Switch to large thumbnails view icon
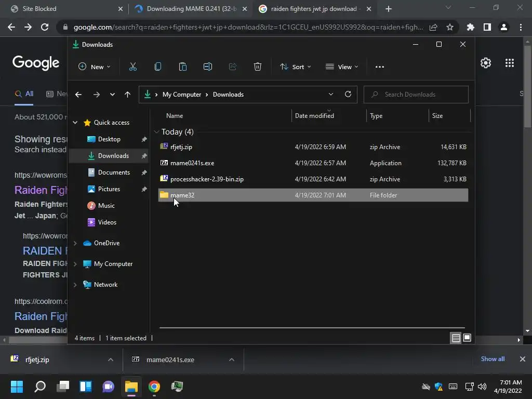Screen dimensions: 532x399 click(467, 338)
